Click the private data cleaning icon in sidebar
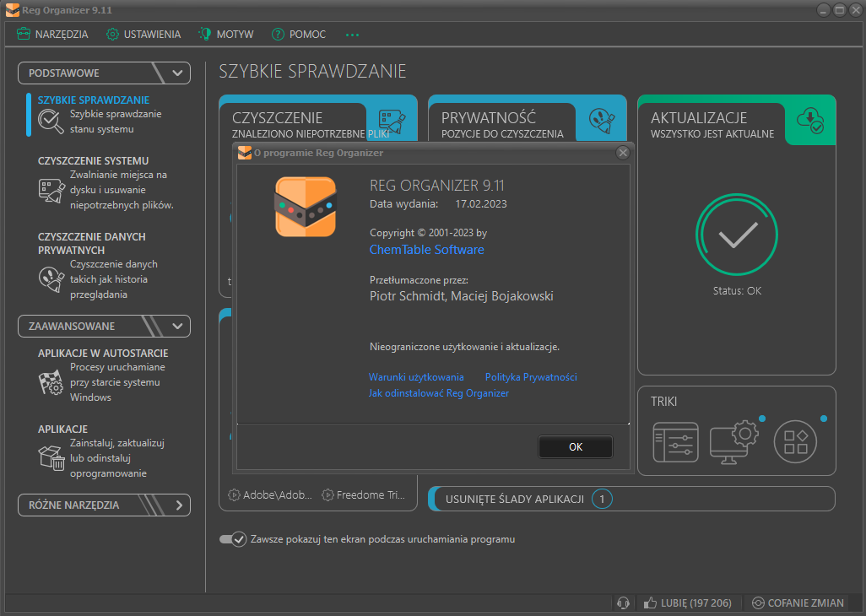This screenshot has height=616, width=866. [51, 278]
